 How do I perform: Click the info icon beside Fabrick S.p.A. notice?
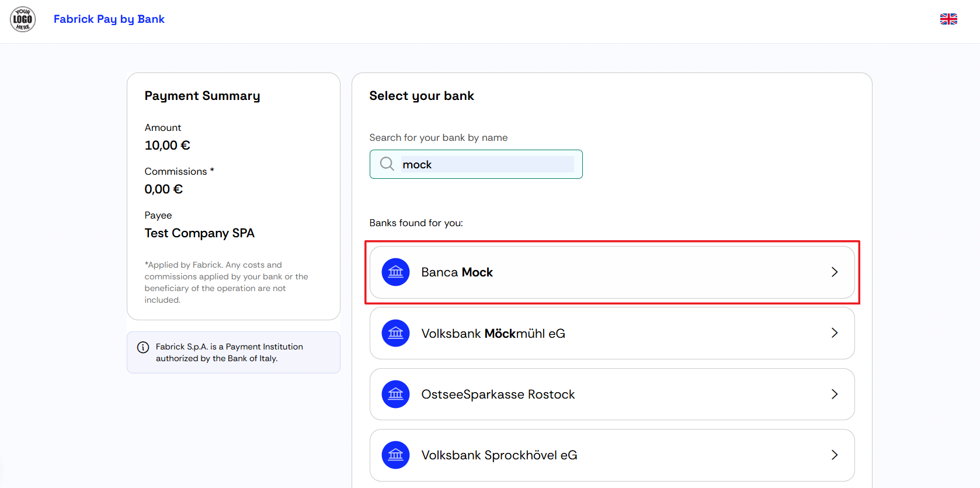[x=143, y=347]
